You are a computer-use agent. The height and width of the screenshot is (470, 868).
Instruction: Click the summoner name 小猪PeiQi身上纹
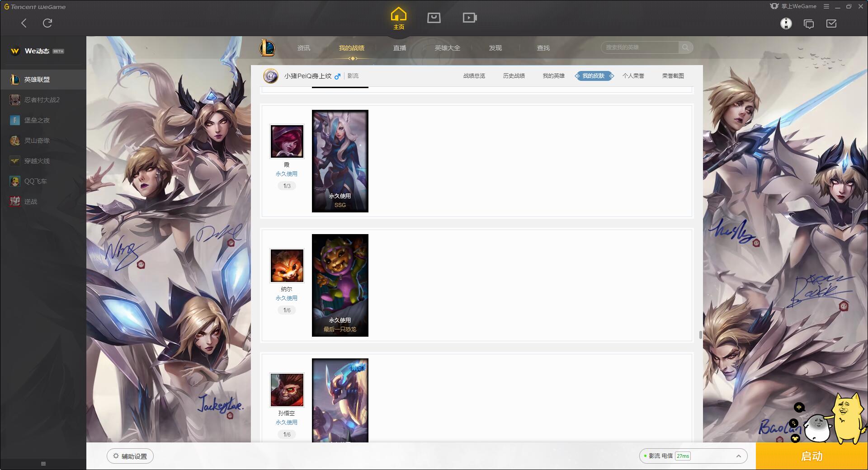[307, 76]
